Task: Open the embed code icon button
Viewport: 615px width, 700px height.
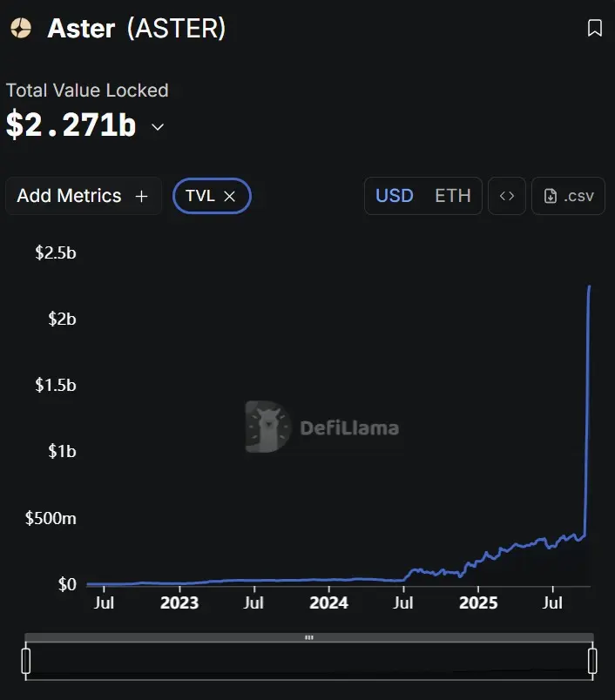Action: click(x=507, y=196)
